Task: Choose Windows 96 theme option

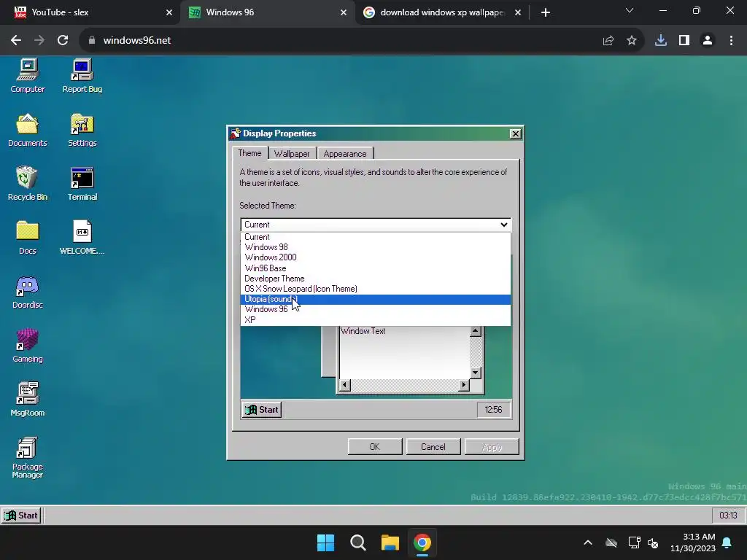Action: point(376,309)
